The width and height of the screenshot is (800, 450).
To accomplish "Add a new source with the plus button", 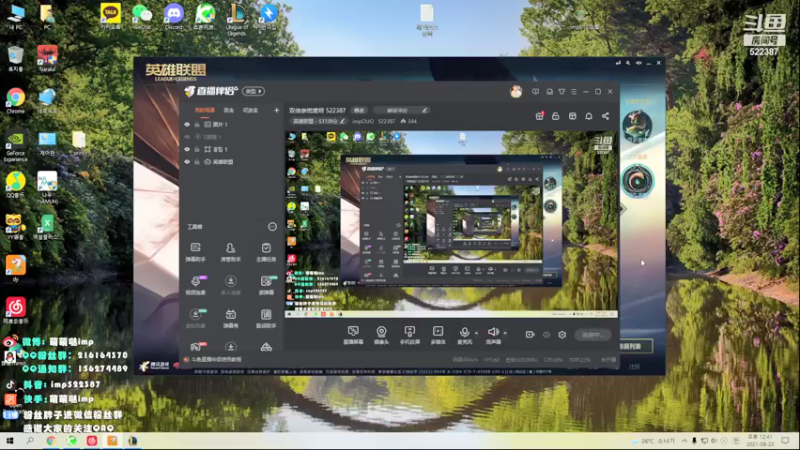I will coord(277,110).
